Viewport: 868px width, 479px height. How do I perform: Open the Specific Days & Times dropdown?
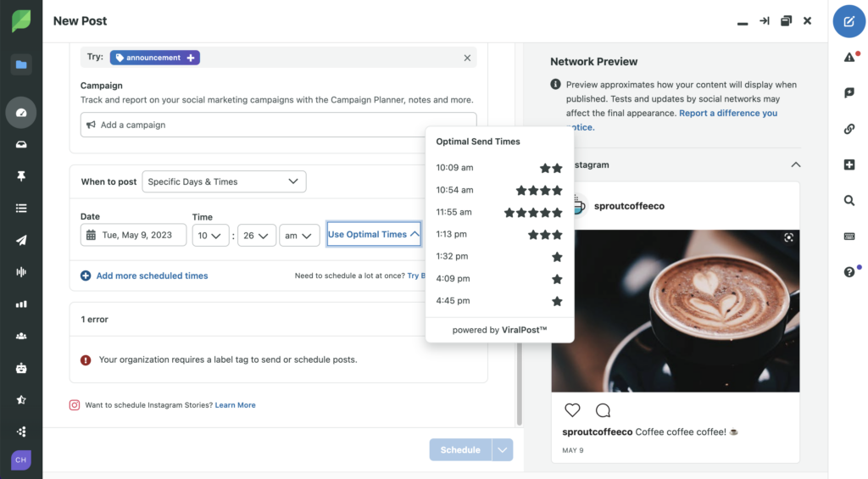pyautogui.click(x=224, y=181)
